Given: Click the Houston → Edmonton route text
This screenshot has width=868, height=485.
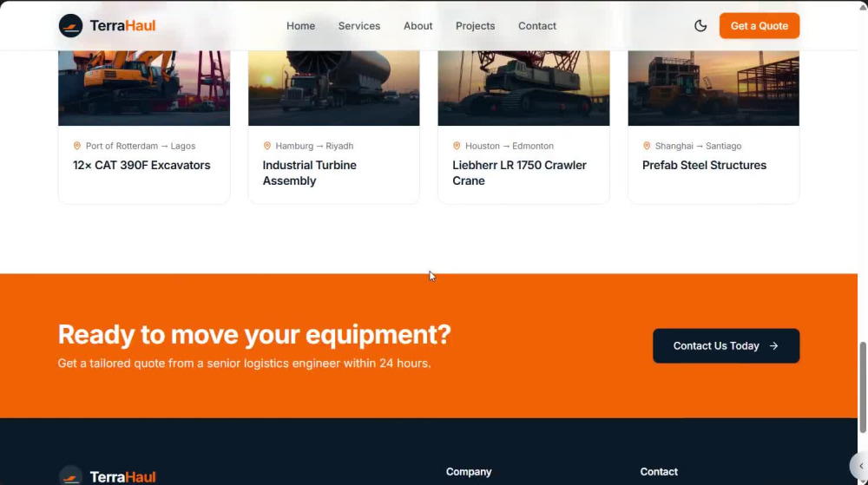Looking at the screenshot, I should [510, 146].
